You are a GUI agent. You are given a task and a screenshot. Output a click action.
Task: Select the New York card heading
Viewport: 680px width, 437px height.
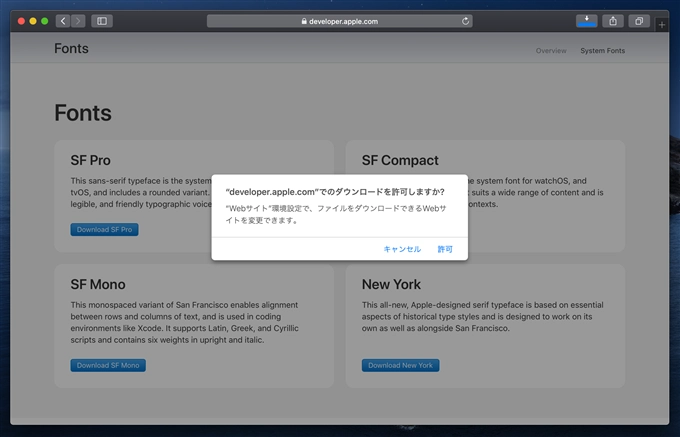point(391,284)
